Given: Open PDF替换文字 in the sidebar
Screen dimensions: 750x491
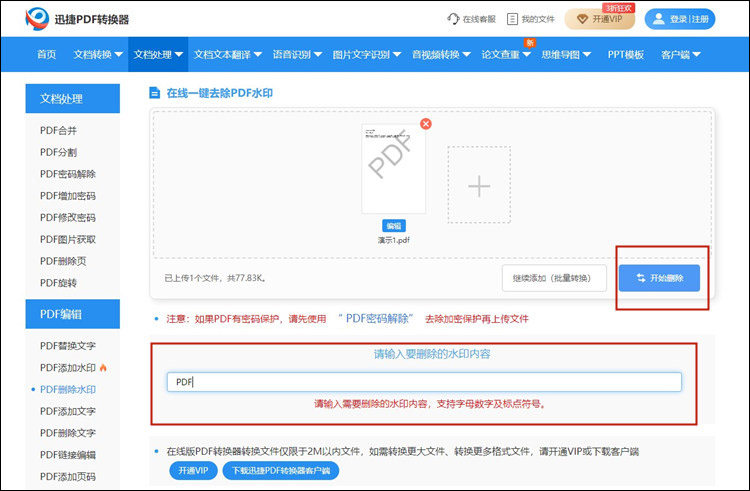Looking at the screenshot, I should [x=68, y=346].
